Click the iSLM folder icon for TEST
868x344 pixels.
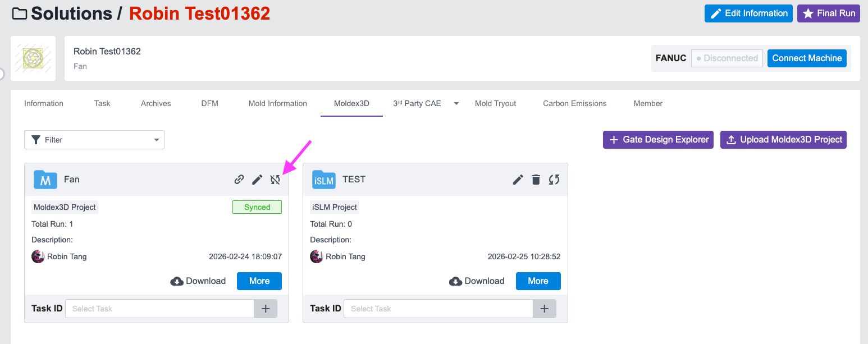[x=324, y=180]
